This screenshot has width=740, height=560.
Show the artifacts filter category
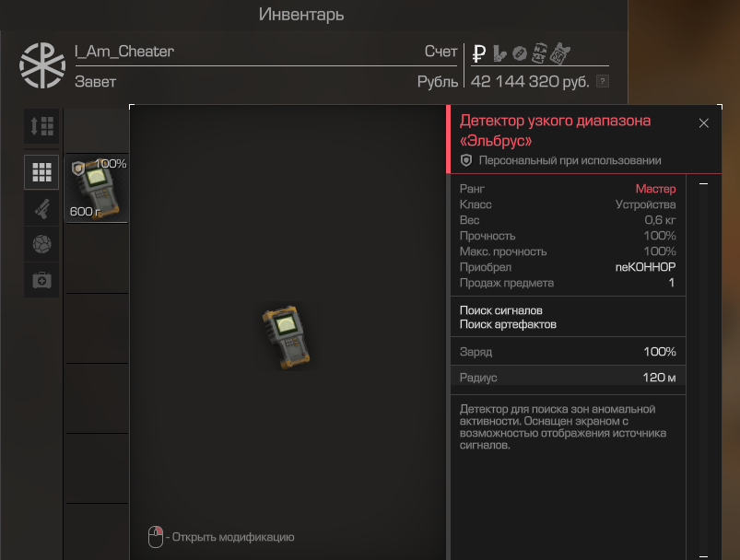[41, 244]
